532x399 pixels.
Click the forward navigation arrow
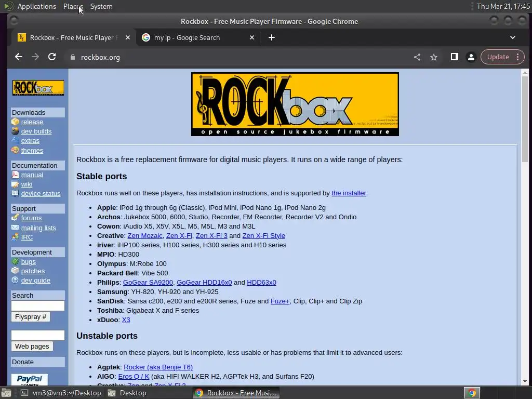(35, 57)
